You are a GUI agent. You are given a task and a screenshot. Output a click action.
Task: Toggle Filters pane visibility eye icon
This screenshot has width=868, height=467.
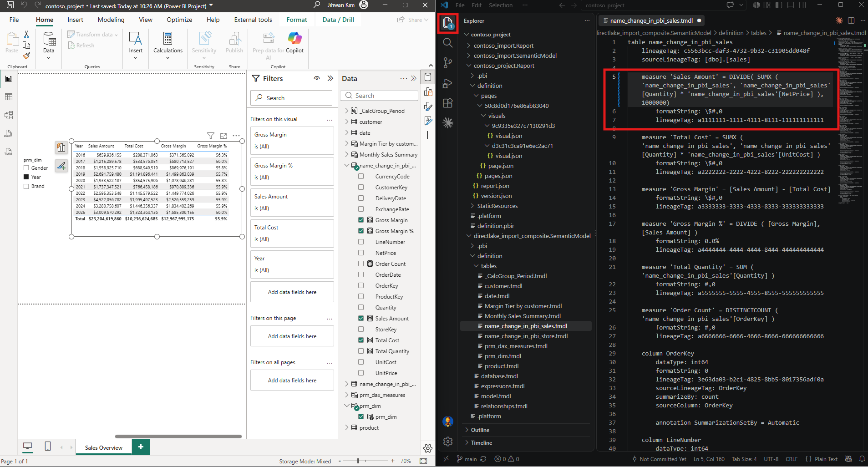pos(317,78)
